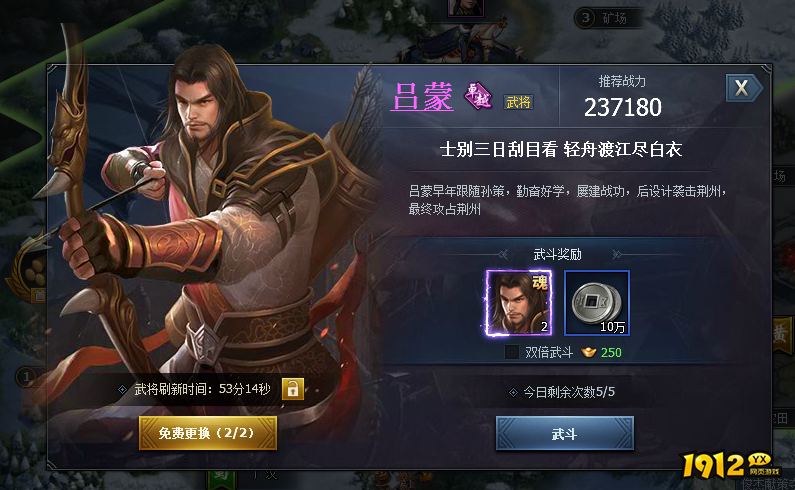Viewport: 795px width, 490px height.
Task: Click the yellow 武将 tag
Action: point(518,102)
